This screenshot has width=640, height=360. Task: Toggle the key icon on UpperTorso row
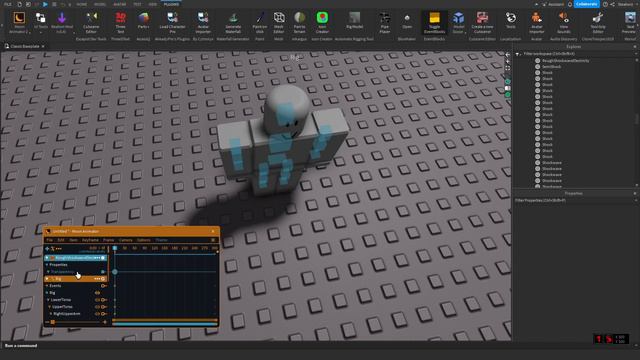104,307
